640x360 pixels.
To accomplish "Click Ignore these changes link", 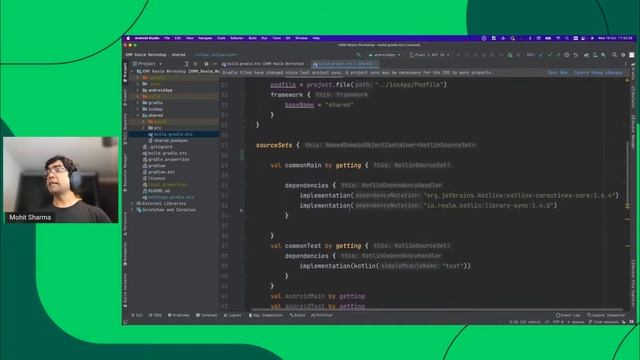I will pos(598,73).
